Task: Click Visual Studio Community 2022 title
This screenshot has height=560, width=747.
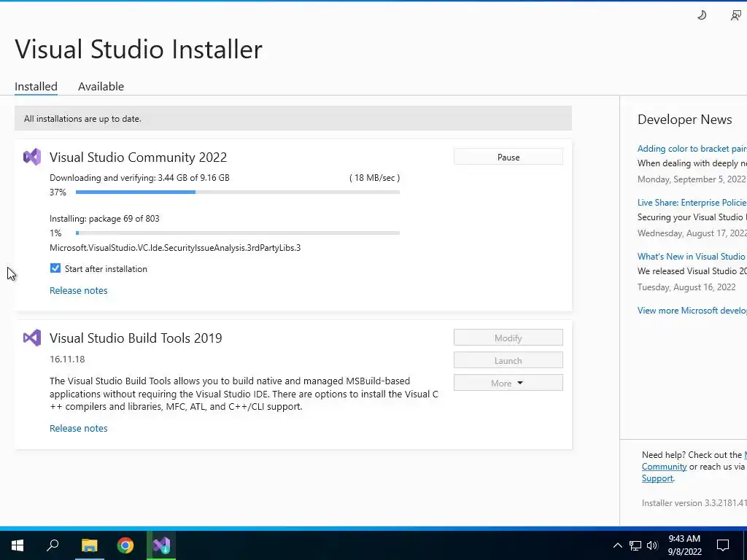Action: coord(138,157)
